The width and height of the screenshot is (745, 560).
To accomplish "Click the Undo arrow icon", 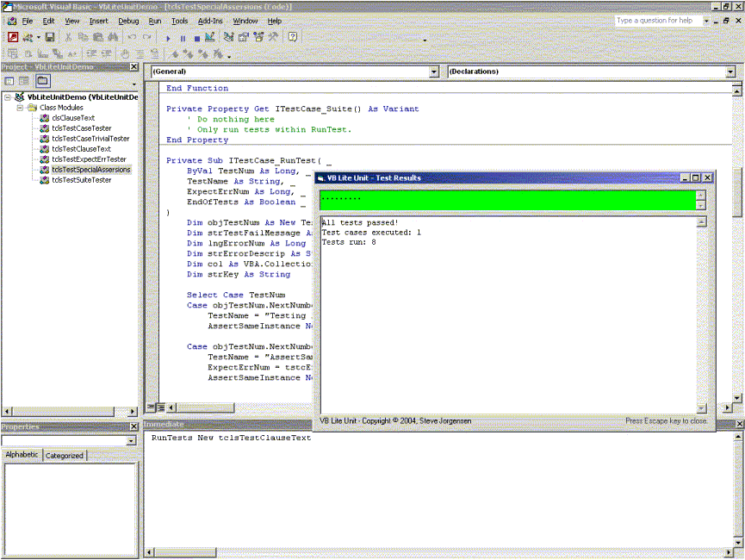I will (132, 37).
